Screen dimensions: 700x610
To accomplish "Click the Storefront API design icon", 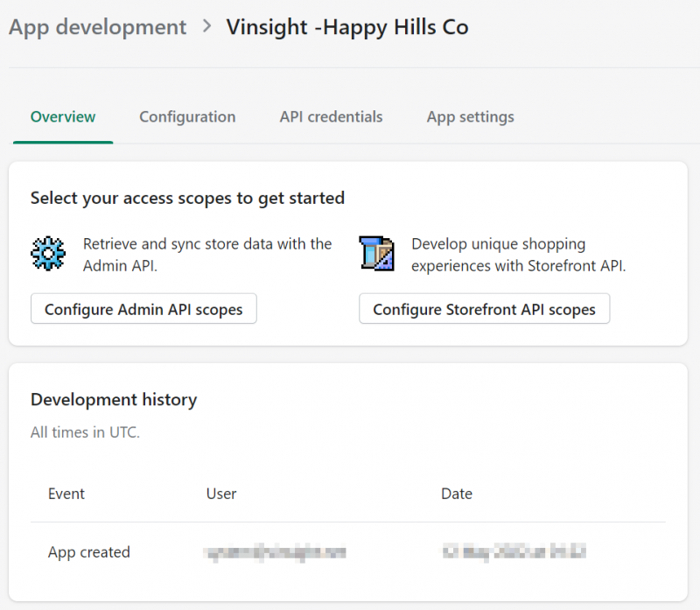I will tap(376, 253).
